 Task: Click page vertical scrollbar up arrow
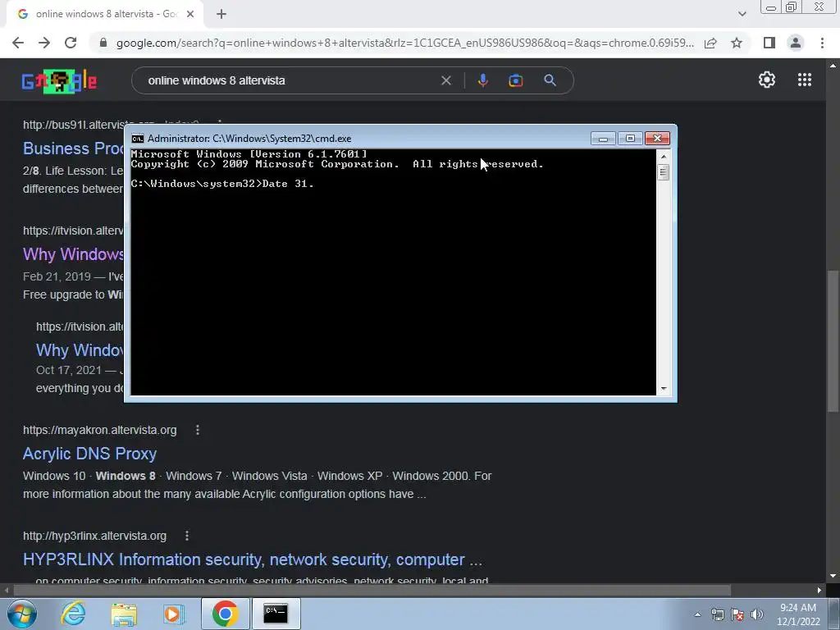833,66
